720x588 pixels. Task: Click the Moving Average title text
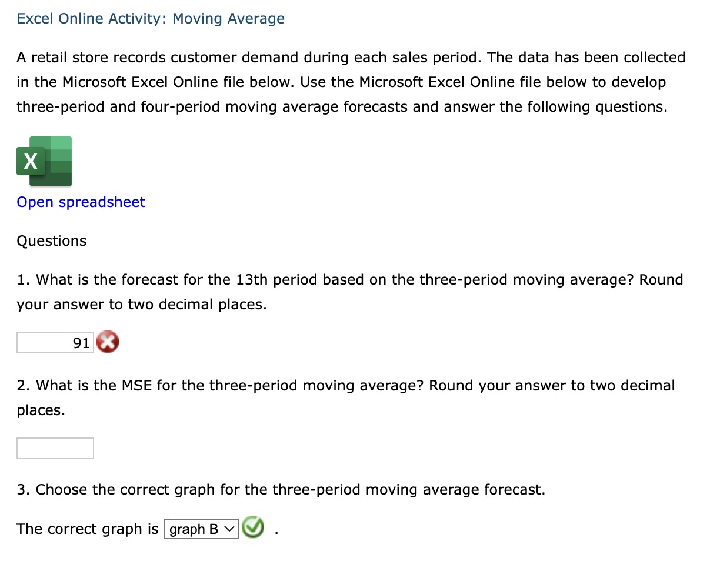tap(228, 18)
